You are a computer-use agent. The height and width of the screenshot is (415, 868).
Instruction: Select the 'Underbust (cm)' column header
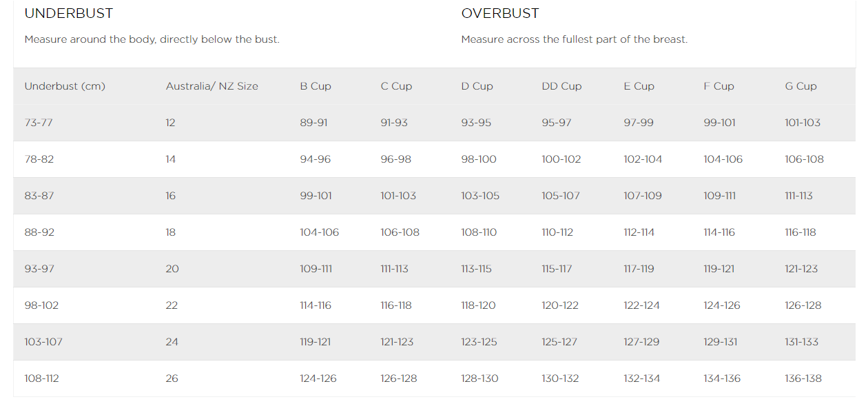[65, 86]
